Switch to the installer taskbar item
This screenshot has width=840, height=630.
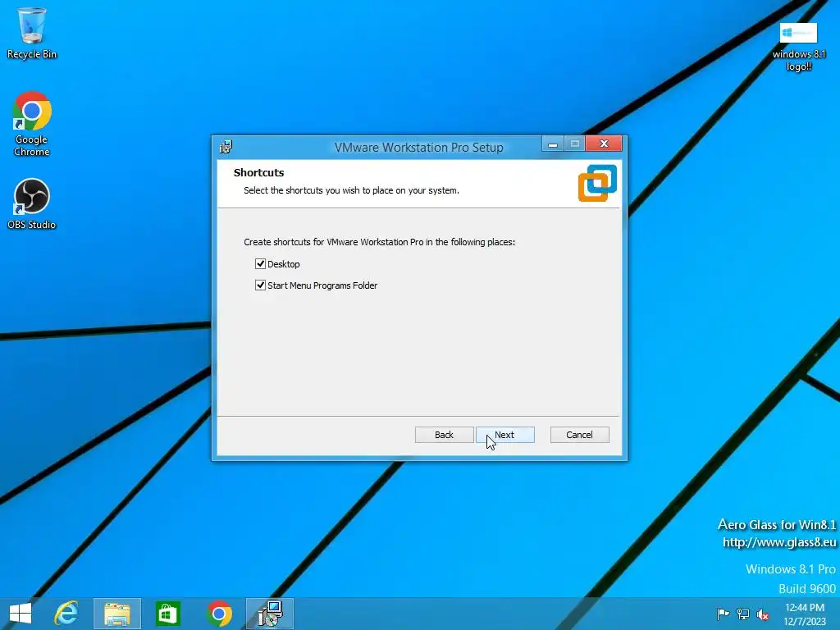coord(269,614)
